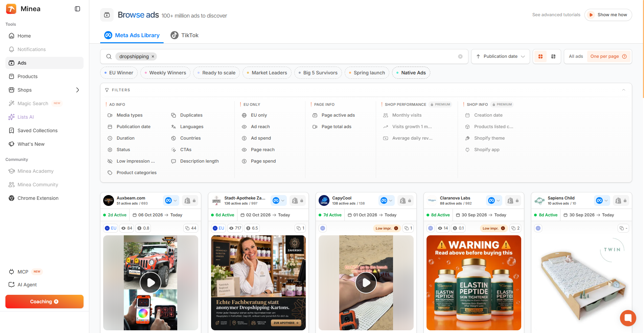
Task: Open Meta dropdown on Auxbeam.com card
Action: pyautogui.click(x=171, y=200)
